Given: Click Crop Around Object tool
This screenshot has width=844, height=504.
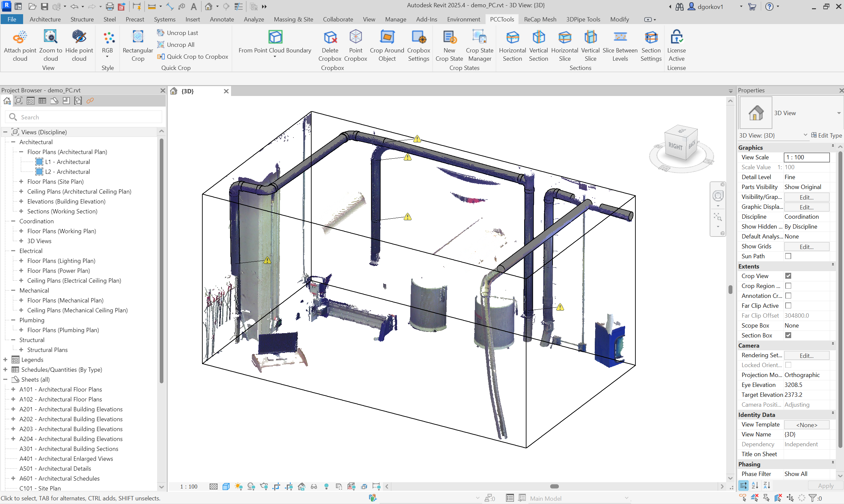Looking at the screenshot, I should [x=387, y=45].
